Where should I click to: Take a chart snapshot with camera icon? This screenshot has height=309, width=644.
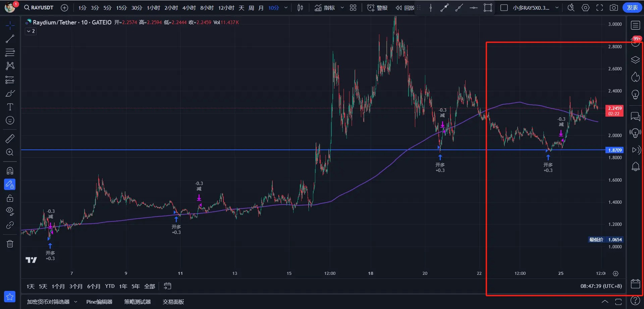tap(614, 8)
